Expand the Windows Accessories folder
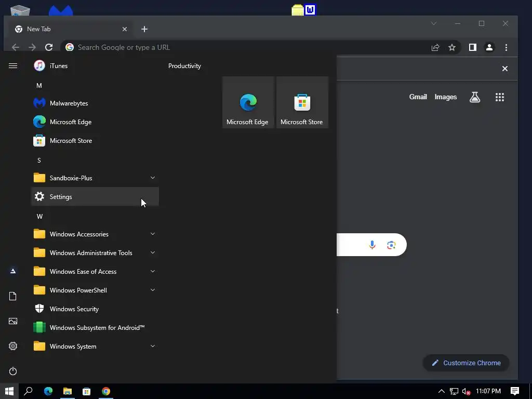This screenshot has width=532, height=399. (x=95, y=234)
